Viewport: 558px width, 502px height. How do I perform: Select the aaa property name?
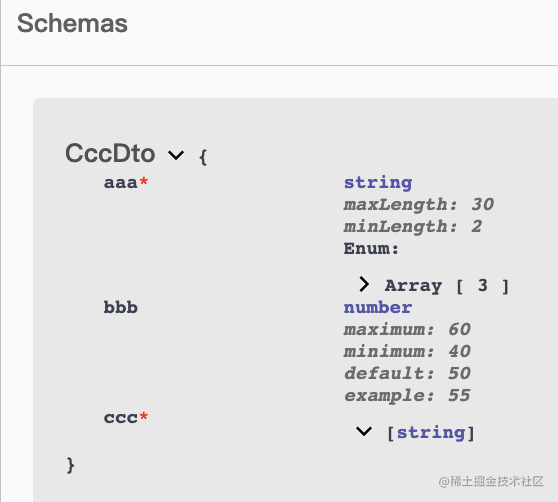(121, 183)
